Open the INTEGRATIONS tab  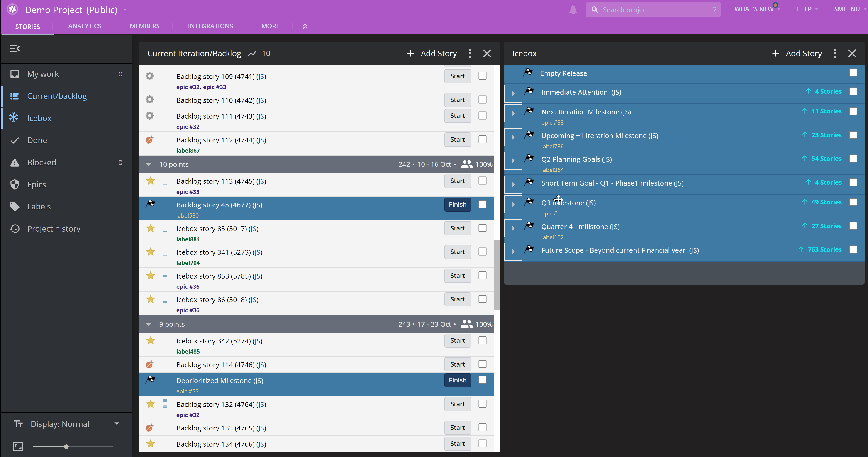click(x=210, y=26)
